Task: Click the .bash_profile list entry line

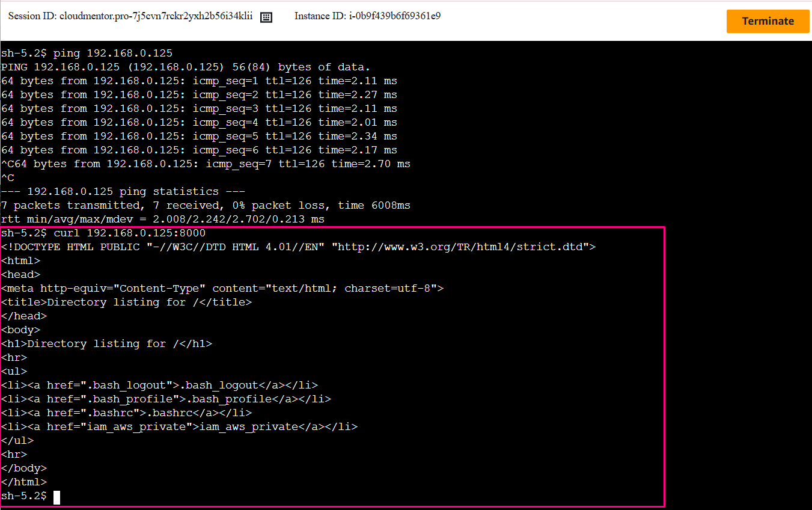Action: point(166,399)
